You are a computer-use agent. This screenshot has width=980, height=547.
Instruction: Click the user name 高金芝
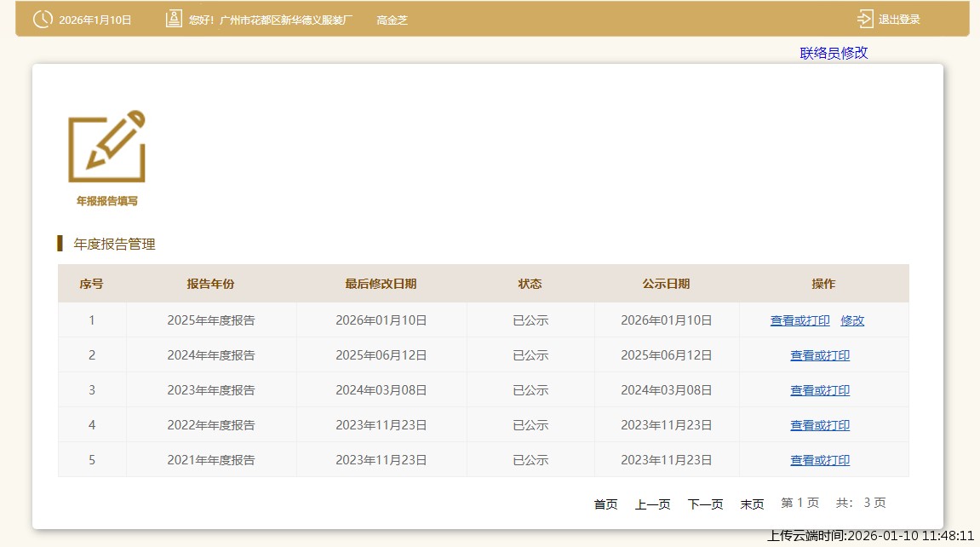392,20
